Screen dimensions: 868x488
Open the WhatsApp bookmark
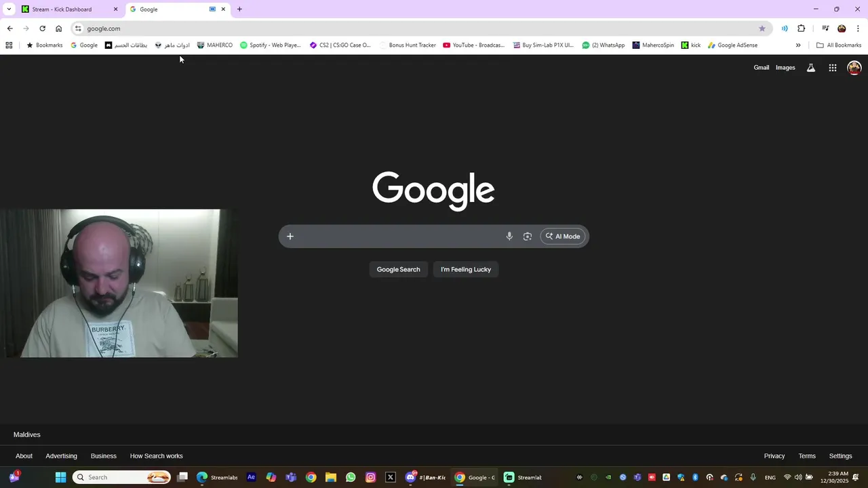click(603, 45)
